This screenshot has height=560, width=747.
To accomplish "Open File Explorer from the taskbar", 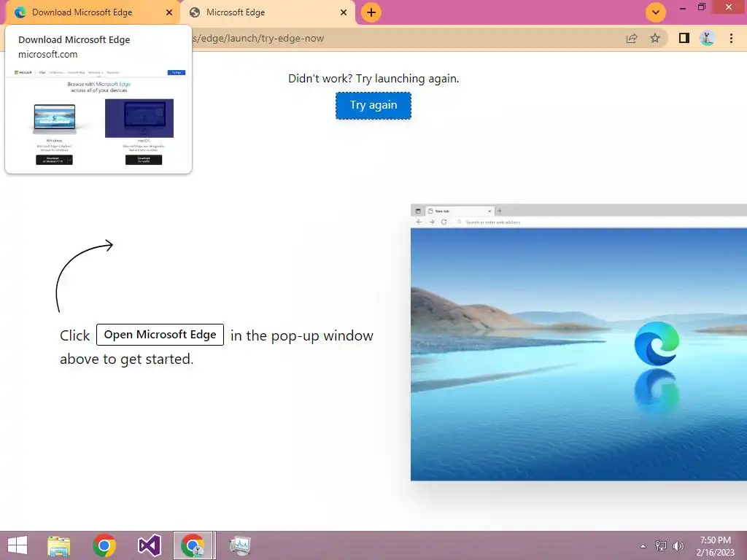I will (59, 545).
